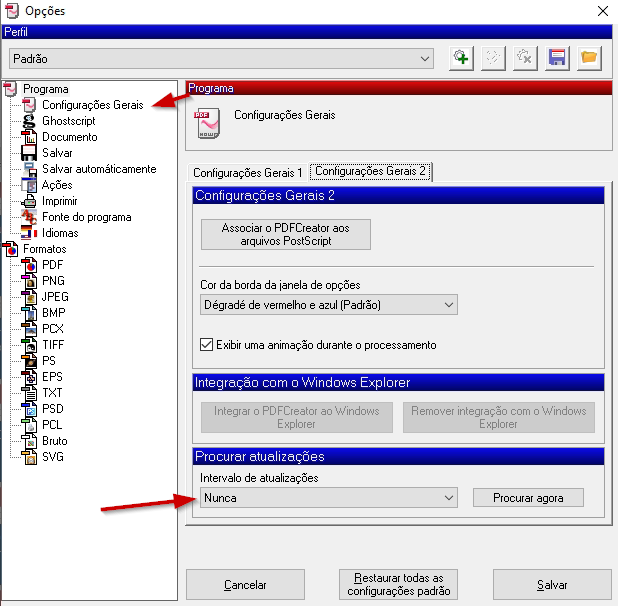Click the load profile folder icon
Image resolution: width=618 pixels, height=606 pixels.
point(589,59)
